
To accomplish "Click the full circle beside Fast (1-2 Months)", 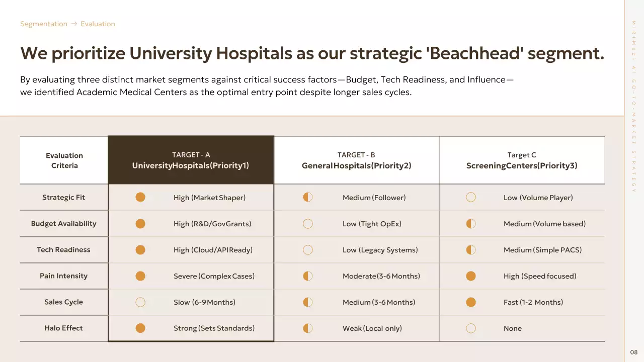I will pos(471,302).
